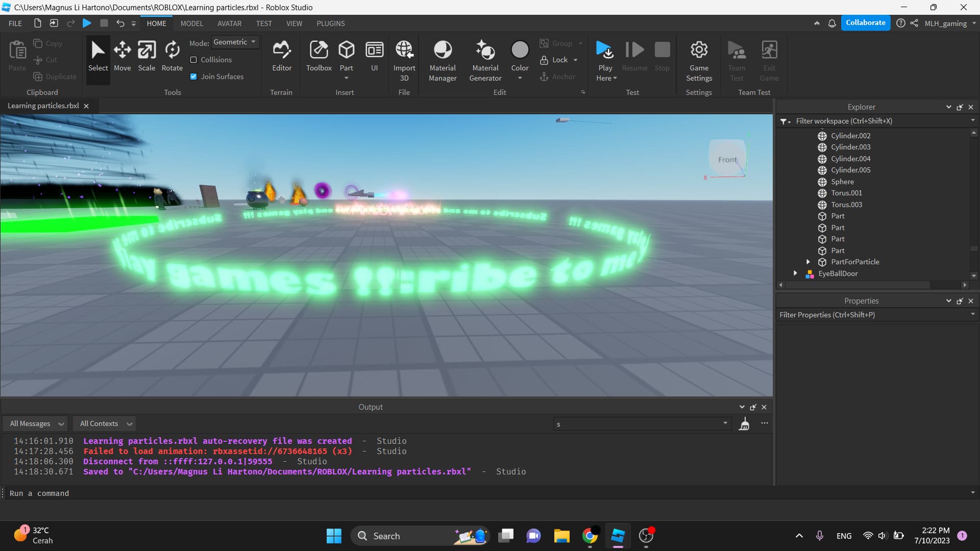Image resolution: width=980 pixels, height=551 pixels.
Task: Open the Color picker in Edit section
Action: (520, 58)
